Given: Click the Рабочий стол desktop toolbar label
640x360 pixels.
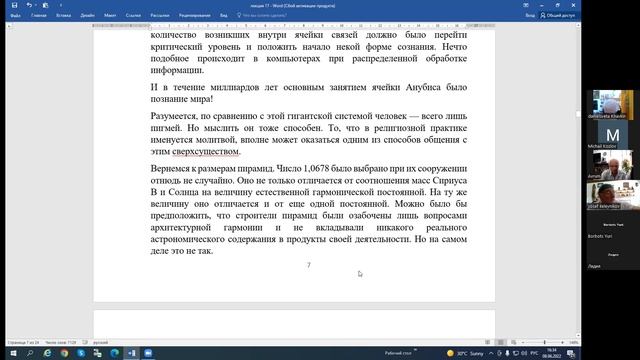Looking at the screenshot, I should point(398,353).
